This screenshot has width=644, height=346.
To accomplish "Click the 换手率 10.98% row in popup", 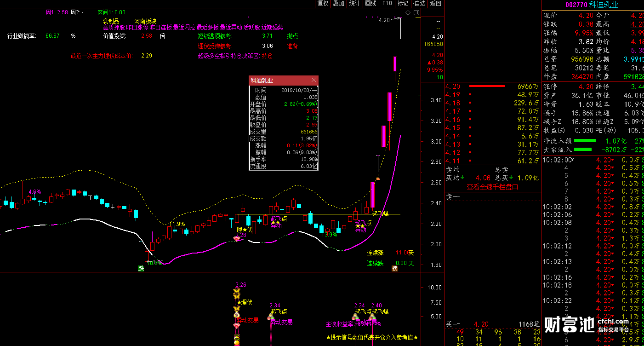I will tap(284, 159).
